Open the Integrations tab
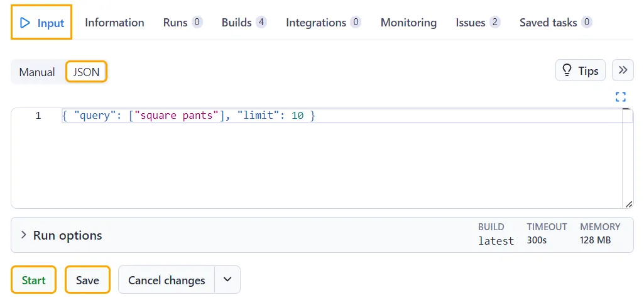The height and width of the screenshot is (300, 644). [323, 23]
